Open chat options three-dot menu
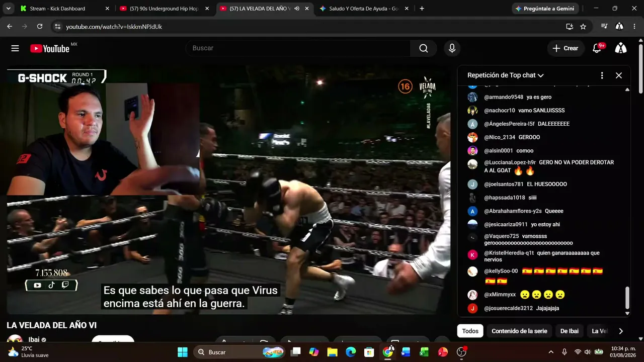The height and width of the screenshot is (362, 644). coord(602,75)
